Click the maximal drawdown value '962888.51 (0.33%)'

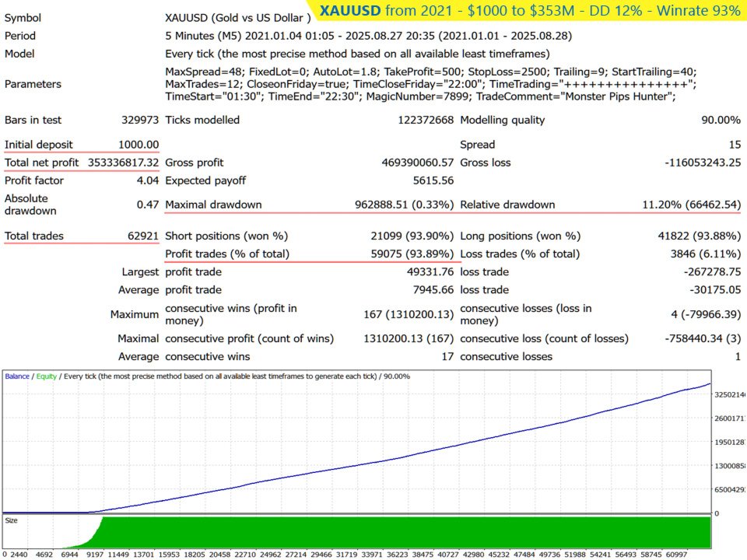[405, 205]
